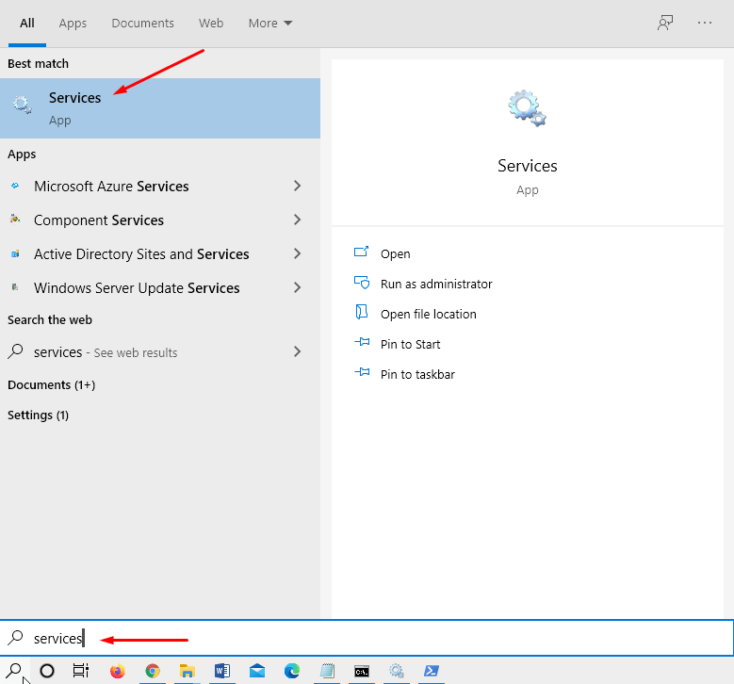Click the Windows Server Update Services icon
The image size is (734, 684).
pyautogui.click(x=15, y=287)
